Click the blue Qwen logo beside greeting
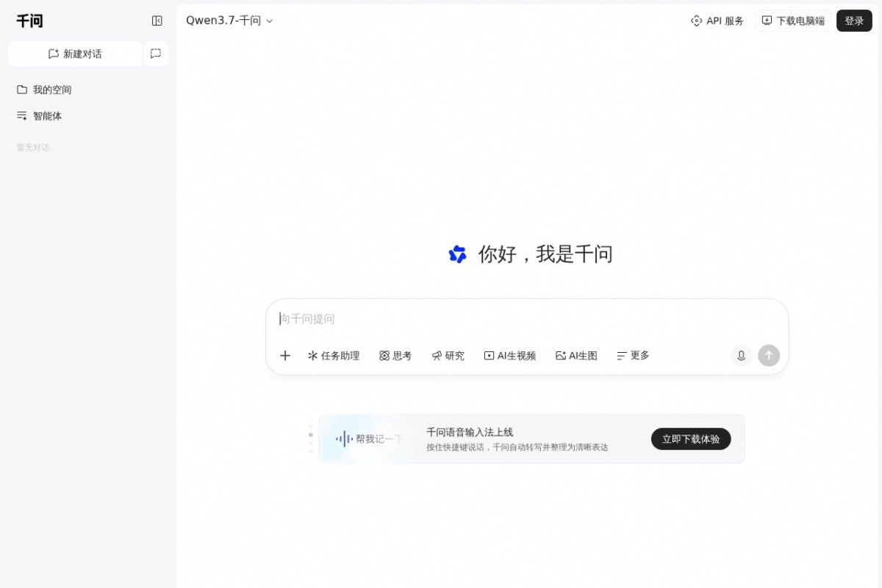The height and width of the screenshot is (588, 882). pos(457,254)
